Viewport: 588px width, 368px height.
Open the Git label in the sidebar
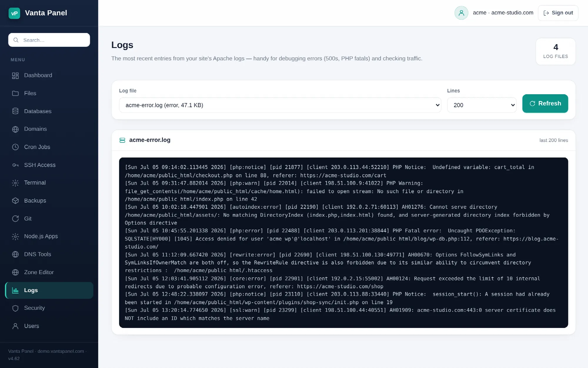[x=28, y=218]
